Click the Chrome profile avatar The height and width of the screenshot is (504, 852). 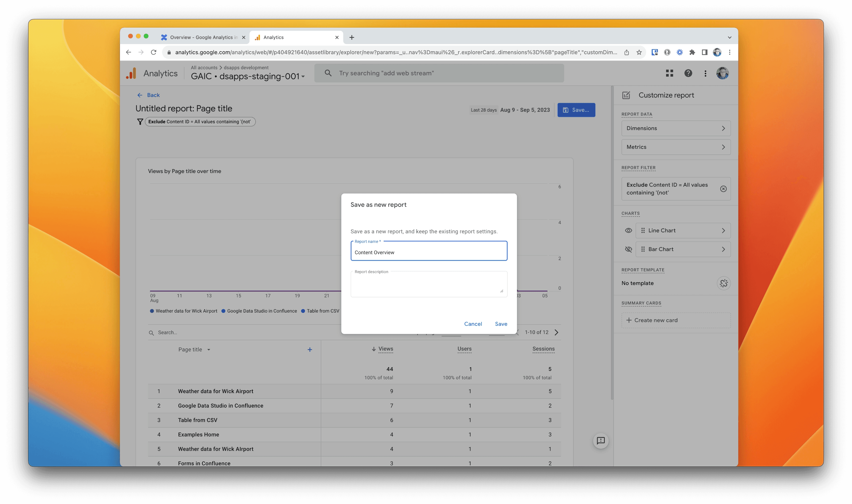tap(717, 52)
